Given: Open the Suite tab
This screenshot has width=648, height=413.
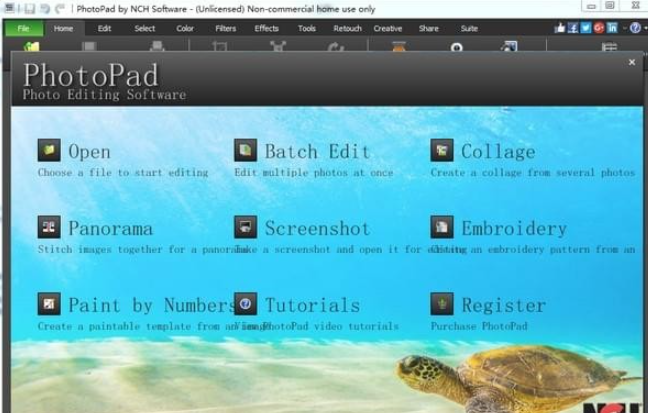Looking at the screenshot, I should tap(469, 29).
